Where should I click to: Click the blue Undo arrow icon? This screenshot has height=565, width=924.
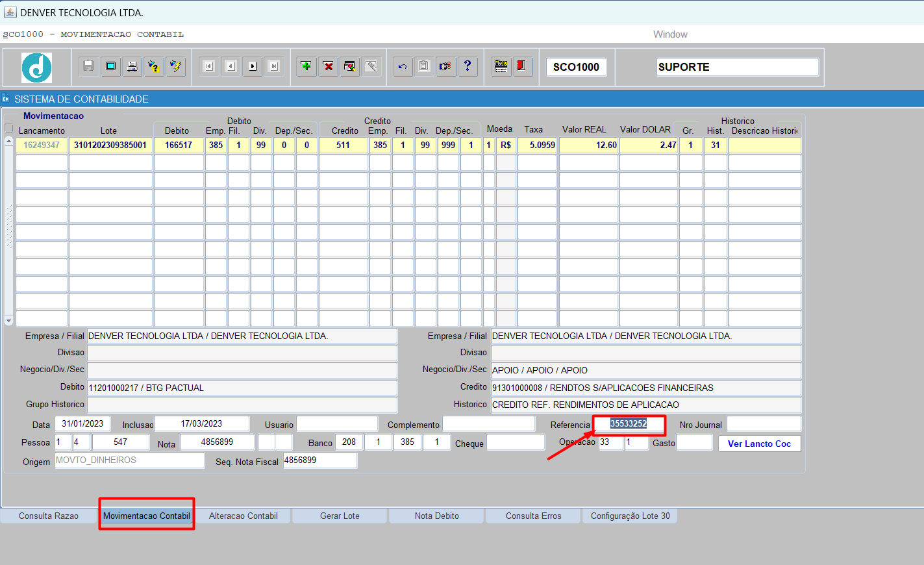[403, 66]
